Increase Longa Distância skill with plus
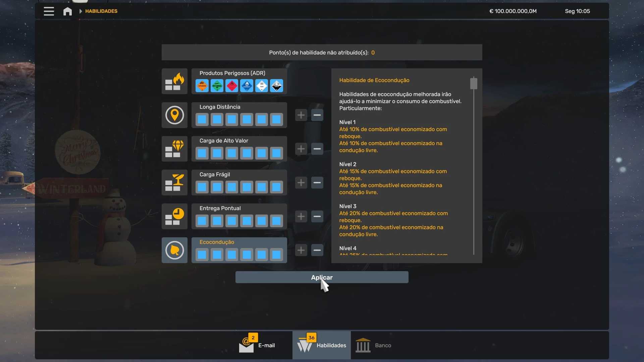Image resolution: width=644 pixels, height=362 pixels. pyautogui.click(x=301, y=115)
